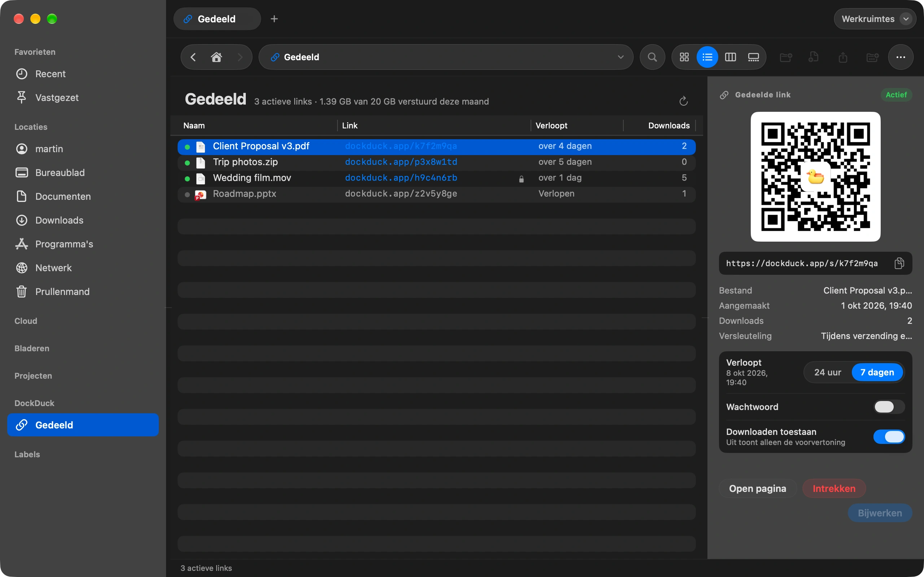
Task: Switch to gallery view
Action: (x=753, y=57)
